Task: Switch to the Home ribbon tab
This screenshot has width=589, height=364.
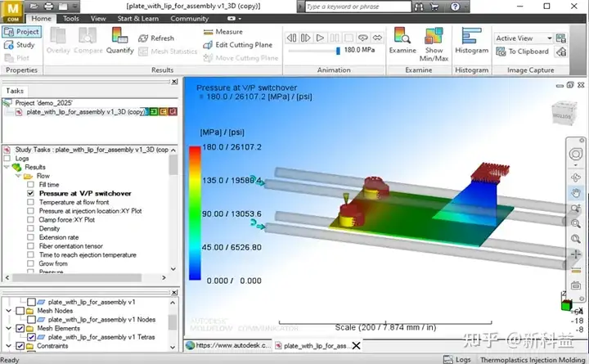Action: [41, 19]
